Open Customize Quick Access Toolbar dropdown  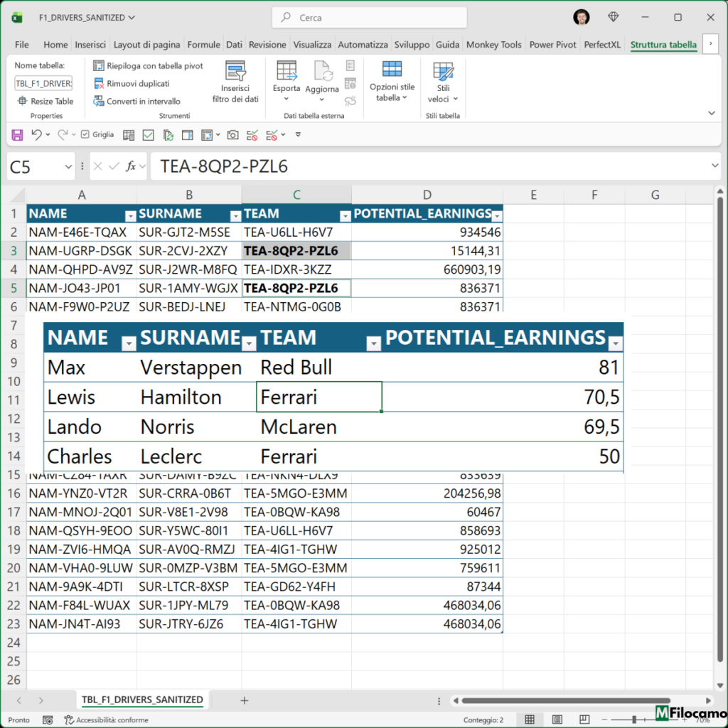[298, 134]
